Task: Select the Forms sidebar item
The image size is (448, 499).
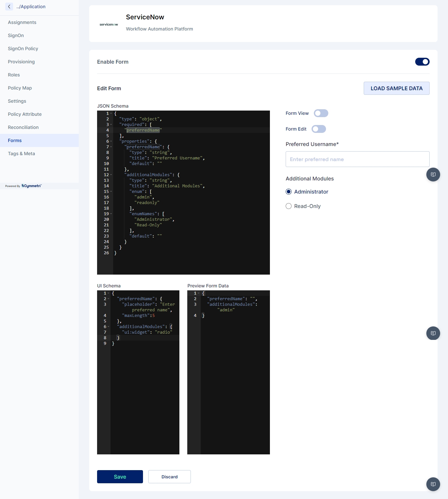Action: tap(39, 140)
